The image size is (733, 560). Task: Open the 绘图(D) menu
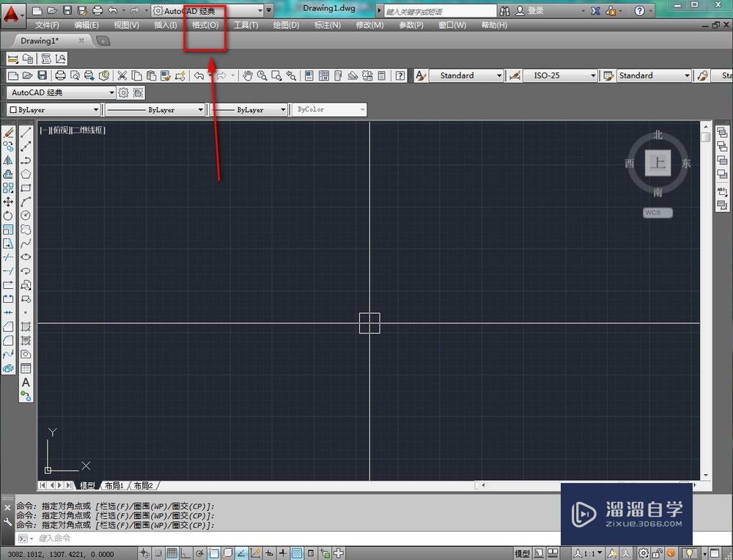(286, 25)
